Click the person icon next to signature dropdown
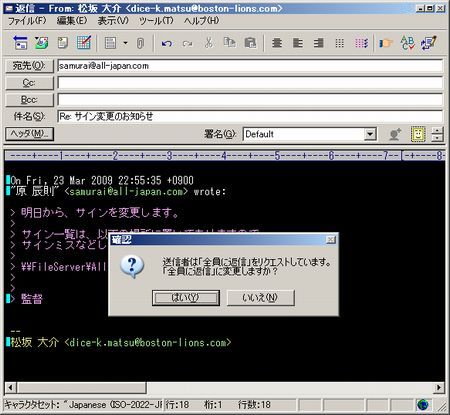This screenshot has width=450, height=415. [x=395, y=134]
